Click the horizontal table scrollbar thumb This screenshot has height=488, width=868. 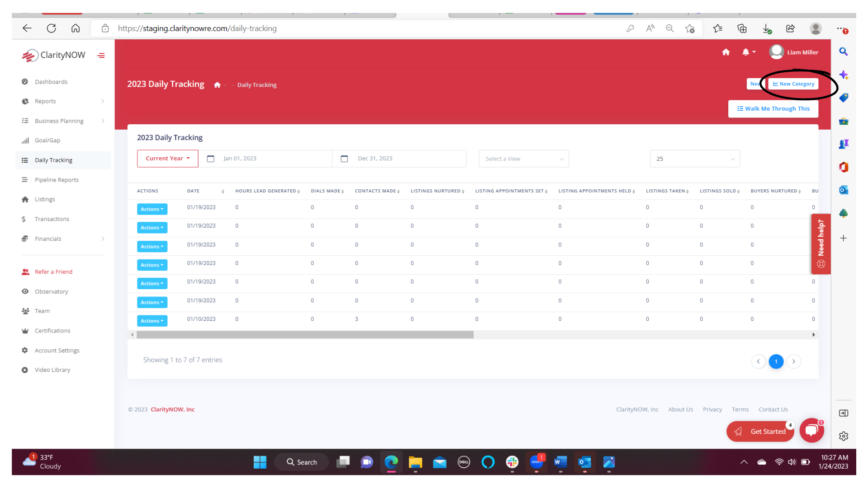click(x=305, y=335)
